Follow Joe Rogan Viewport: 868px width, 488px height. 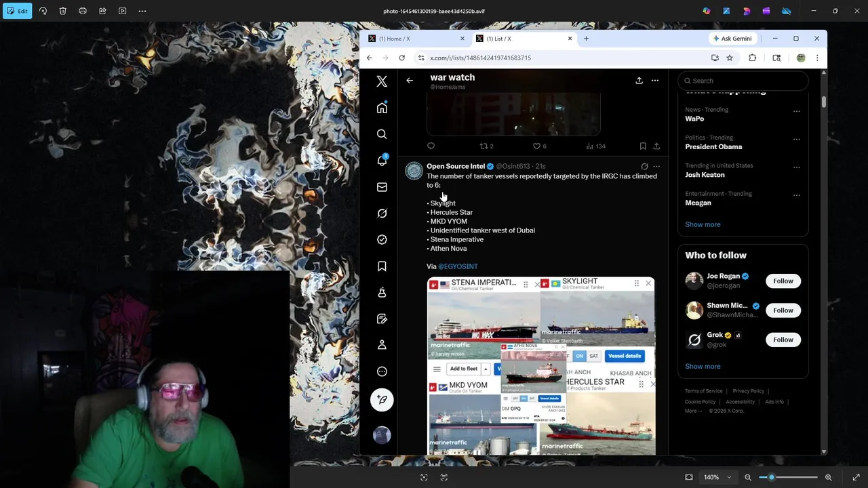pyautogui.click(x=783, y=281)
